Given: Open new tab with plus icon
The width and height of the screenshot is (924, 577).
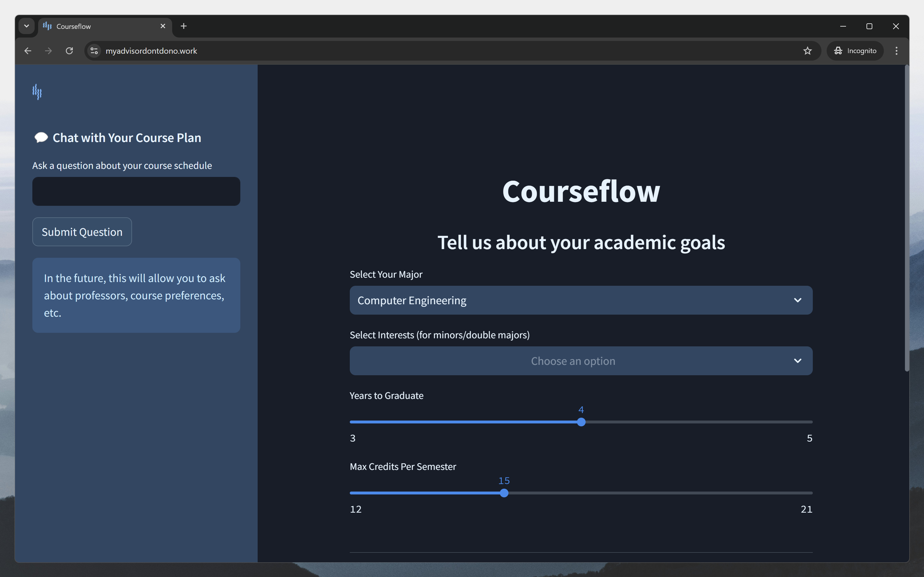Looking at the screenshot, I should coord(184,26).
